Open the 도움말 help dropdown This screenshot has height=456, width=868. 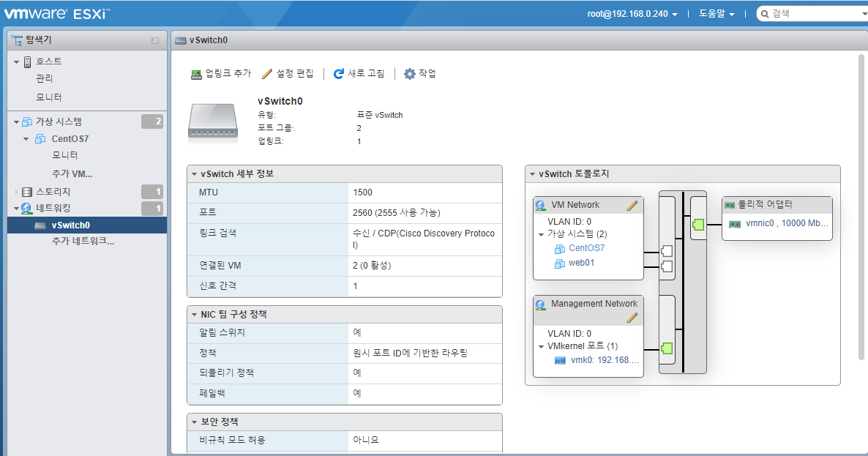[x=717, y=14]
